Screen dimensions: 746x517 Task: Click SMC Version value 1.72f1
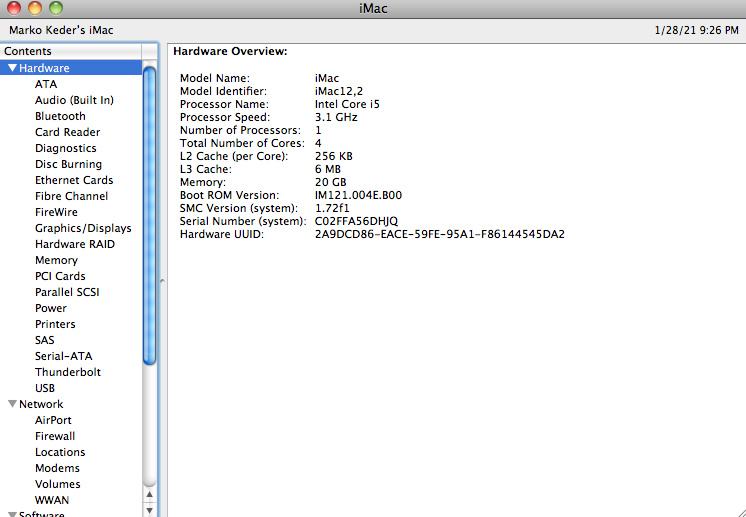[x=332, y=208]
